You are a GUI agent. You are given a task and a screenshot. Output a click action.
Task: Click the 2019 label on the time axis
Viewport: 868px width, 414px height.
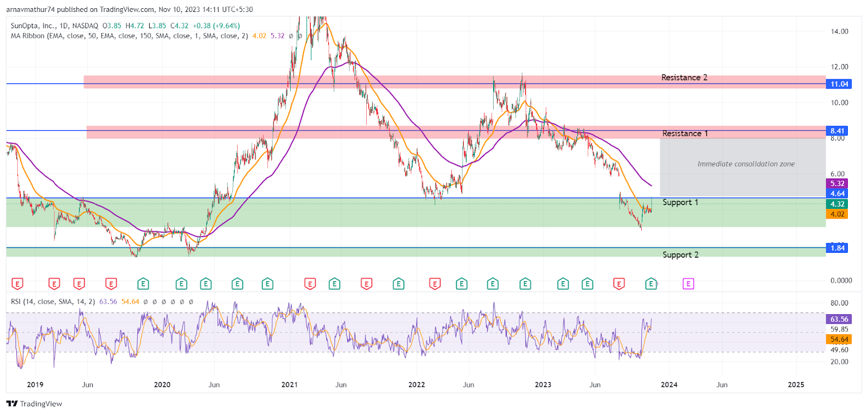(35, 385)
